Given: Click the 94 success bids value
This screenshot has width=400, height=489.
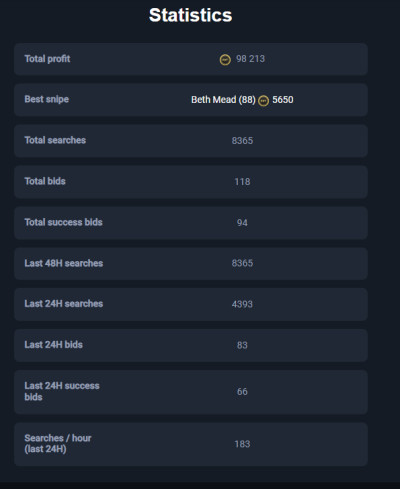Looking at the screenshot, I should pos(242,223).
